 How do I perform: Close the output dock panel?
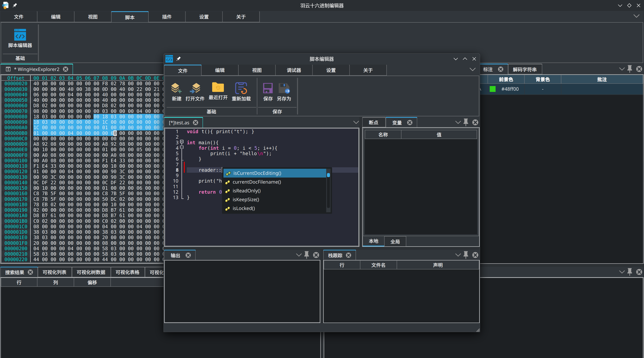point(316,255)
